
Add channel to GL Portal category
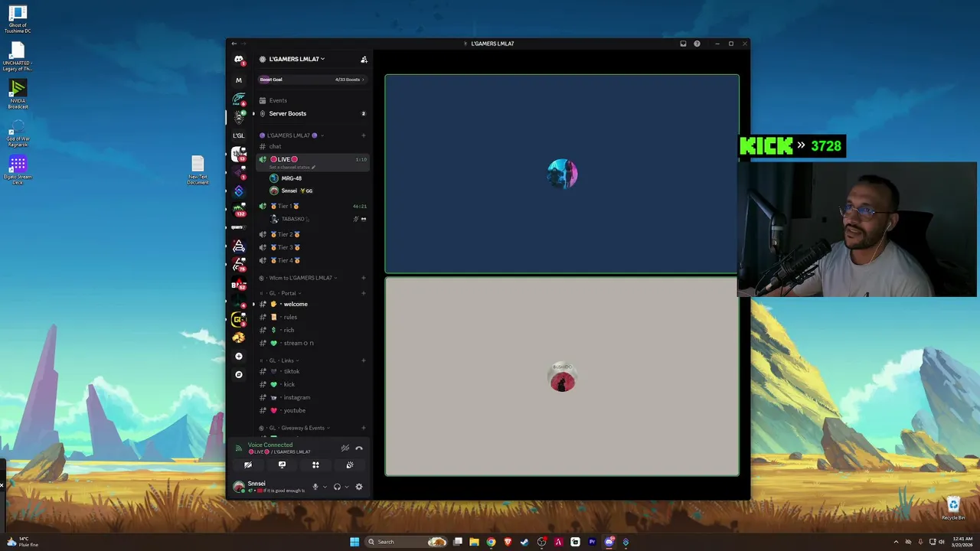(364, 293)
